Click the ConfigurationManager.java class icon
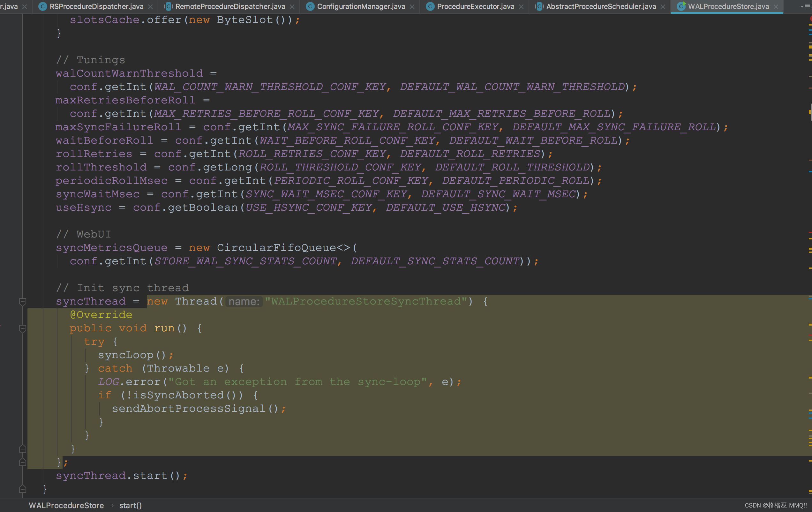Image resolution: width=812 pixels, height=512 pixels. coord(310,6)
